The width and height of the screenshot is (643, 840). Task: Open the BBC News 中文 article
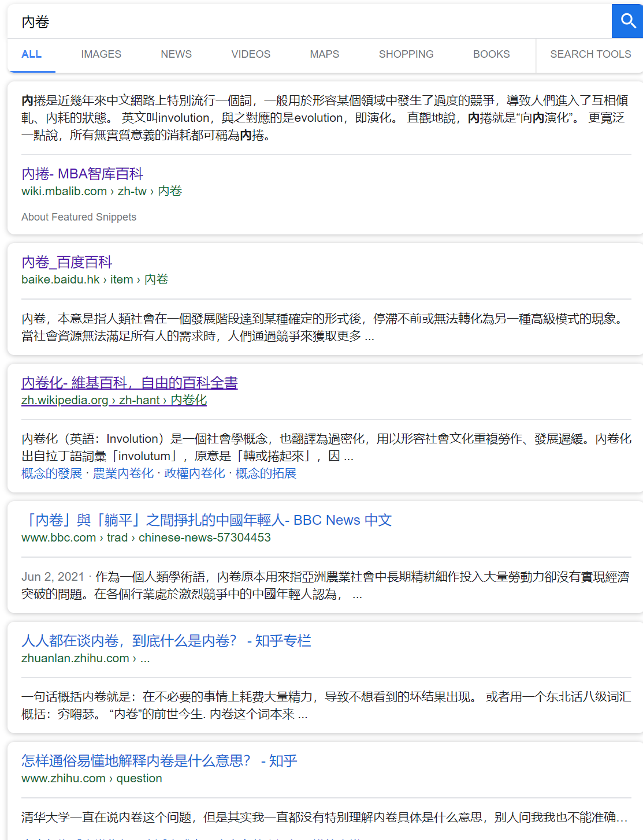pos(206,520)
